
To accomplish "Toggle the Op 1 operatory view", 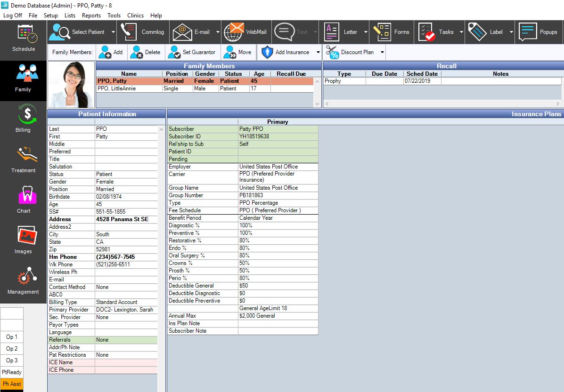I will tap(11, 337).
